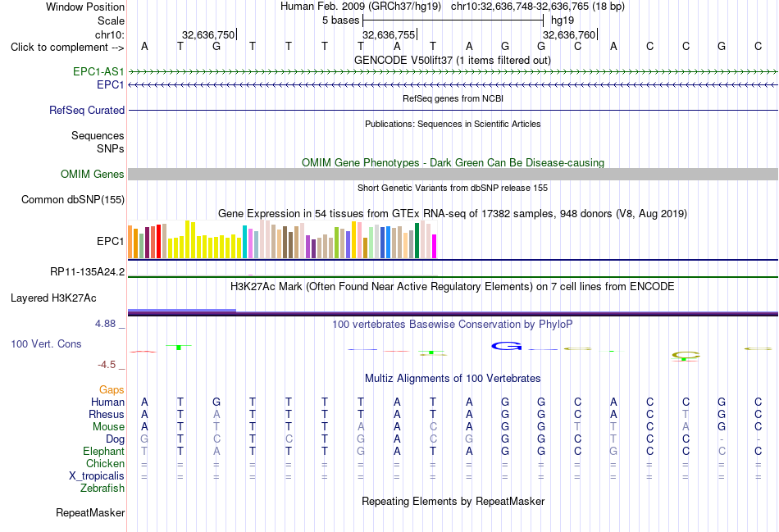Viewport: 779px width, 532px height.
Task: Open the EPC1-AS1 gene label
Action: point(98,71)
